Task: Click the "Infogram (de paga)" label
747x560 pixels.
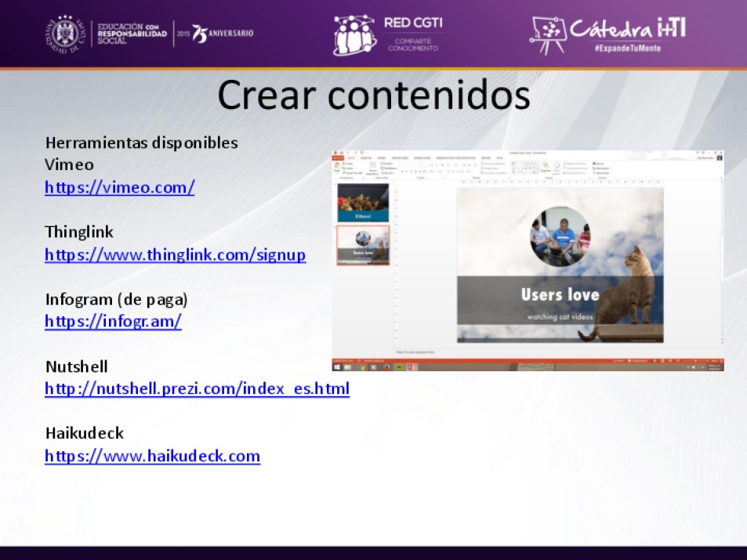Action: point(117,299)
